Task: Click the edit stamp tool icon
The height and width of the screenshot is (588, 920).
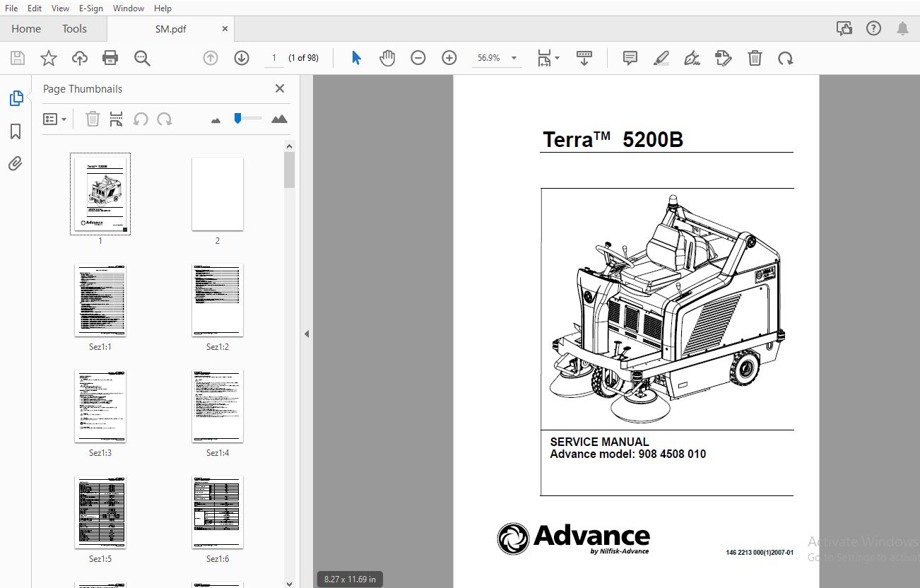Action: click(724, 58)
